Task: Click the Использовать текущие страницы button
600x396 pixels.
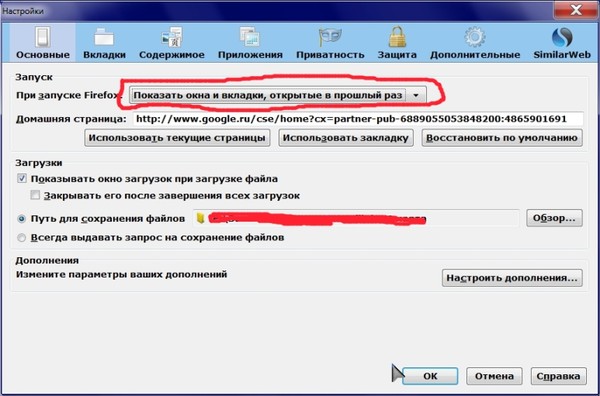Action: (x=177, y=138)
